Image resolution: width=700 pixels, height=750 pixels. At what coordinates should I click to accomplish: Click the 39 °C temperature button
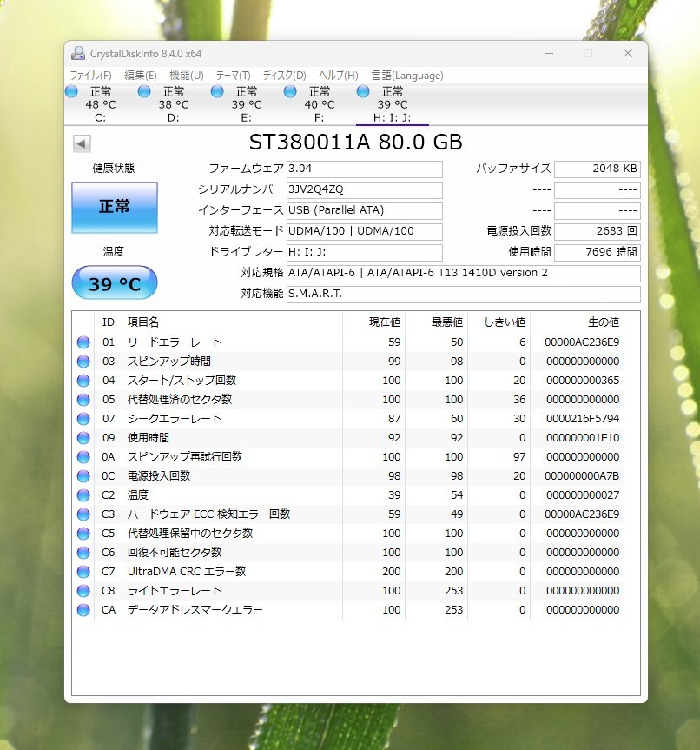[115, 282]
